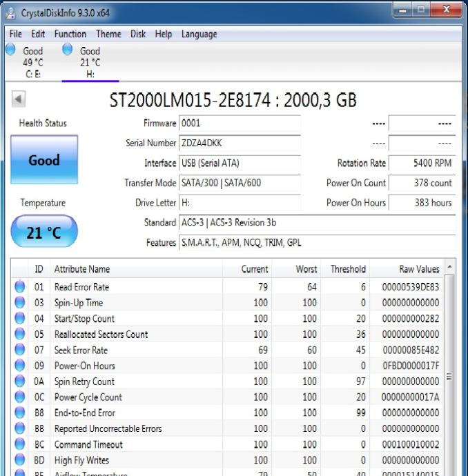The width and height of the screenshot is (468, 476).
Task: Click the High Fly Writes status orb
Action: (x=20, y=460)
